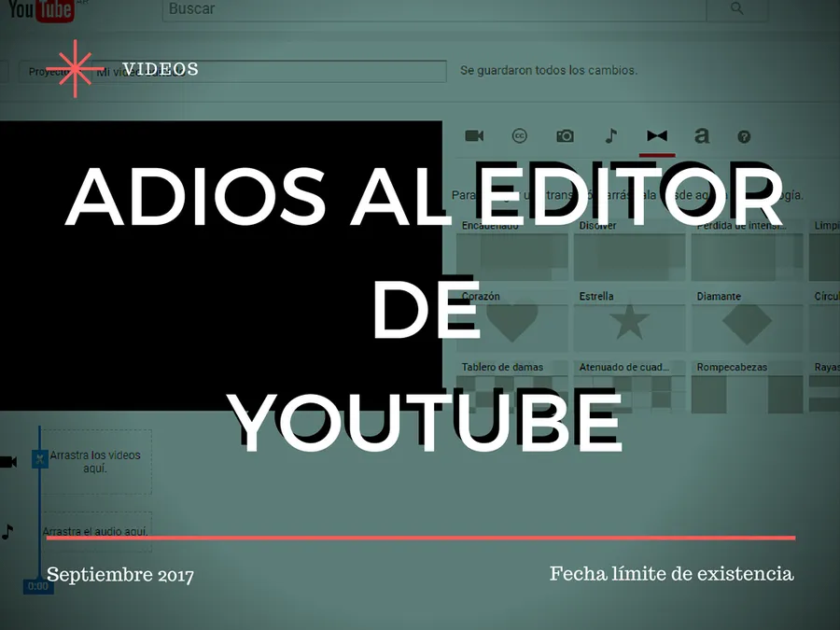Select the video clips camera icon in the toolbar
Viewport: 840px width, 630px height.
[x=473, y=135]
